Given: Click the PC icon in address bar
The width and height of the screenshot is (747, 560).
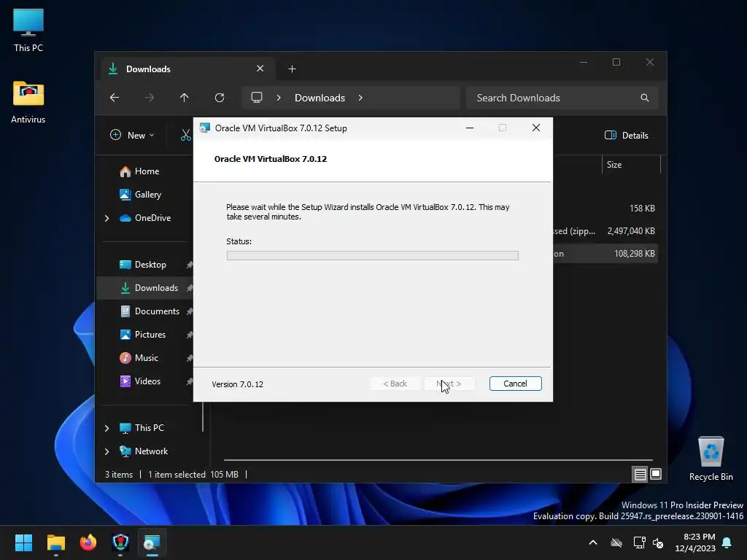Looking at the screenshot, I should click(x=257, y=98).
